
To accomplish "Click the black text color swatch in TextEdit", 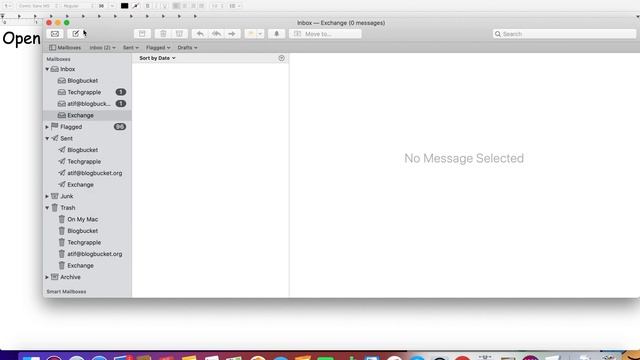I will click(124, 6).
